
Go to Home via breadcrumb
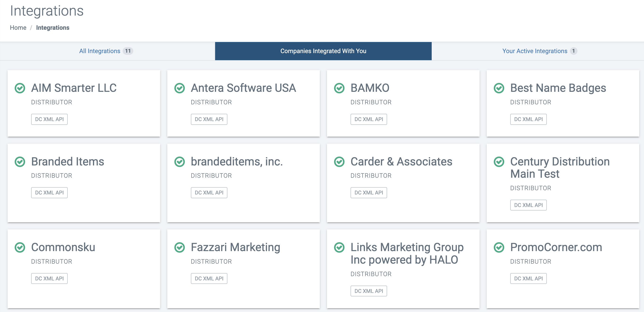(18, 28)
